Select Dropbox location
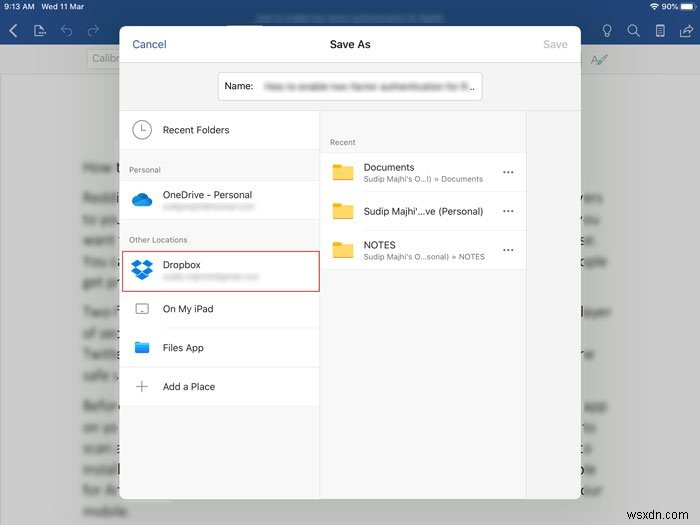The width and height of the screenshot is (700, 525). (x=221, y=271)
